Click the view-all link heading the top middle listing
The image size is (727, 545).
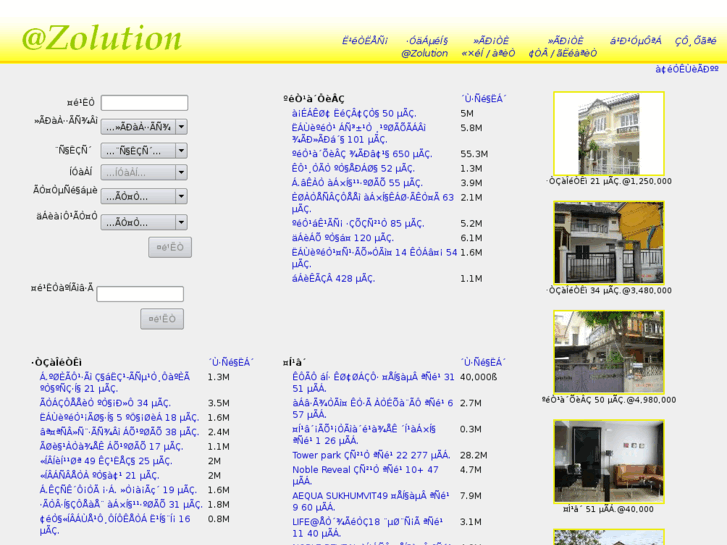tap(483, 99)
